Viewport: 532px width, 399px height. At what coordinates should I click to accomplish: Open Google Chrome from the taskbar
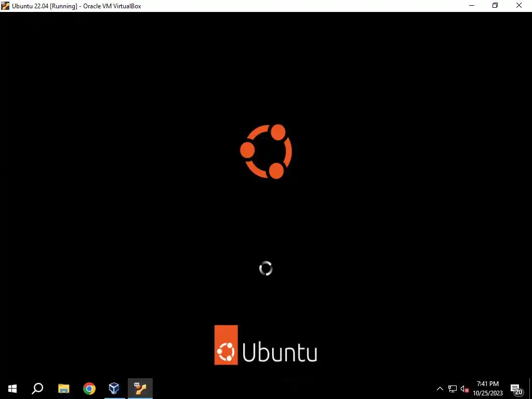pos(89,389)
